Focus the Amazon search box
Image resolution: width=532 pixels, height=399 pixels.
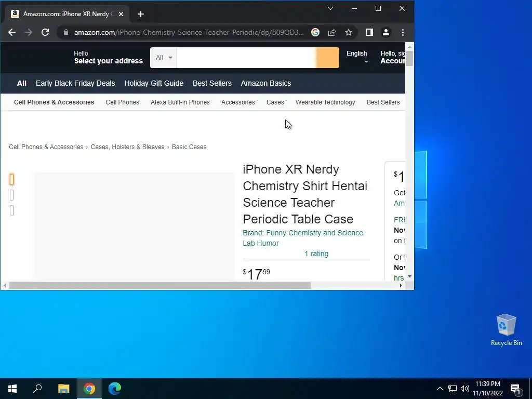coord(246,58)
